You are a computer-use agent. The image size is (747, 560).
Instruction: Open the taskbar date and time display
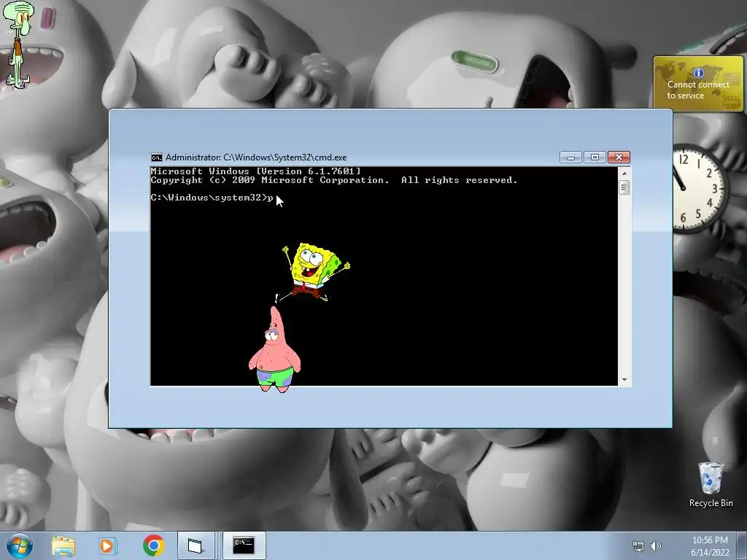710,546
